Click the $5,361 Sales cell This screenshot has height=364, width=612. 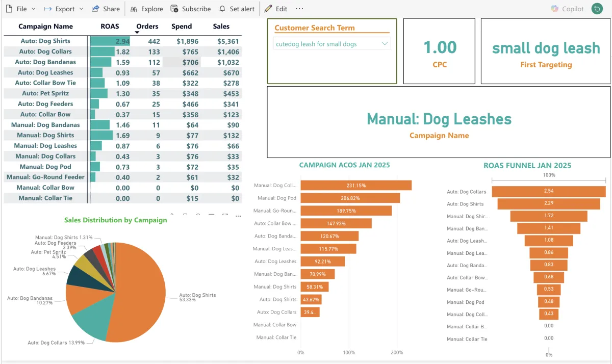[227, 41]
